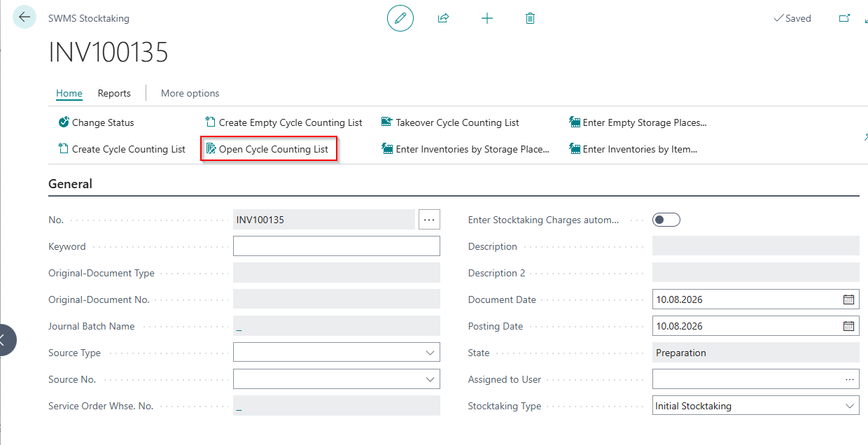Click ellipsis in Assigned to User field
The image size is (868, 445).
tap(850, 379)
